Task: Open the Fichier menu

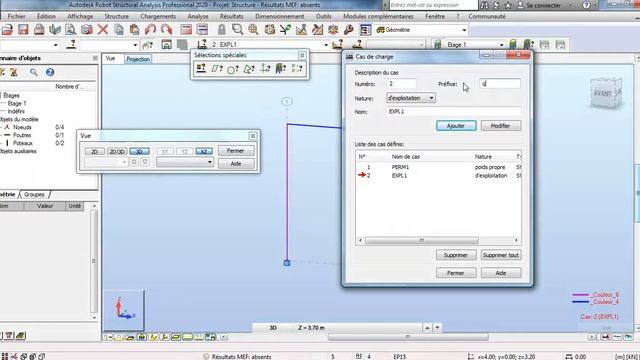Action: point(16,16)
